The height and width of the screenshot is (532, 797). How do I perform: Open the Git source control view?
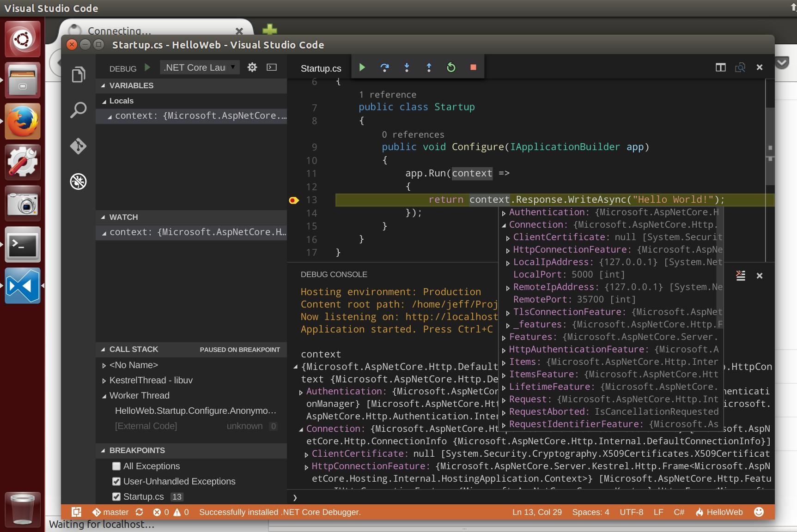tap(79, 146)
